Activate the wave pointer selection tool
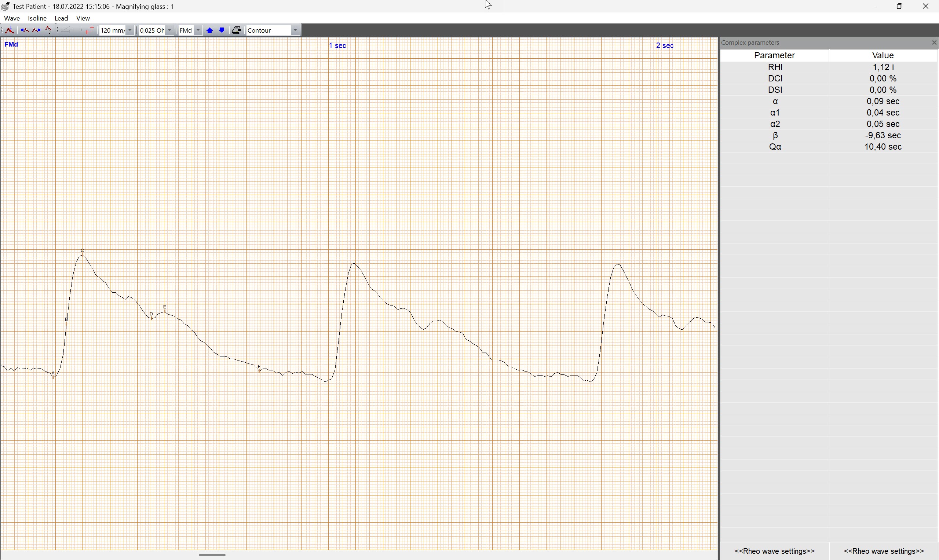 49,30
